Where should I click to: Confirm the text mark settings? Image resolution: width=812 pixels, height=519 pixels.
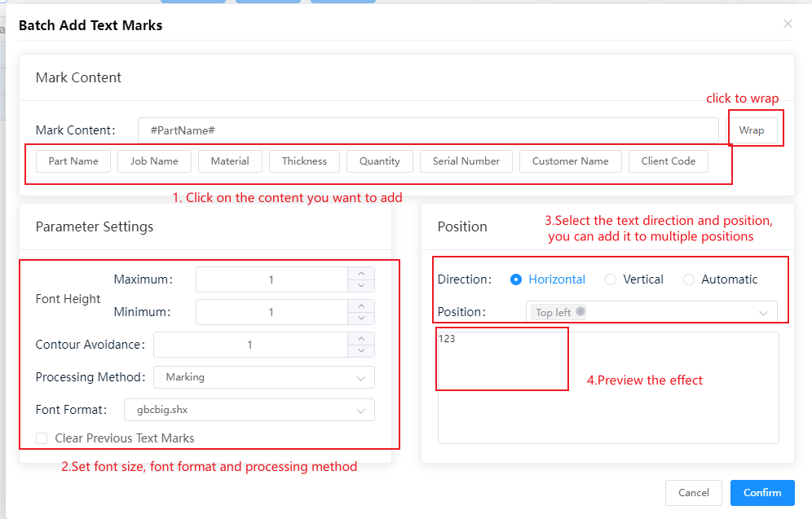762,493
